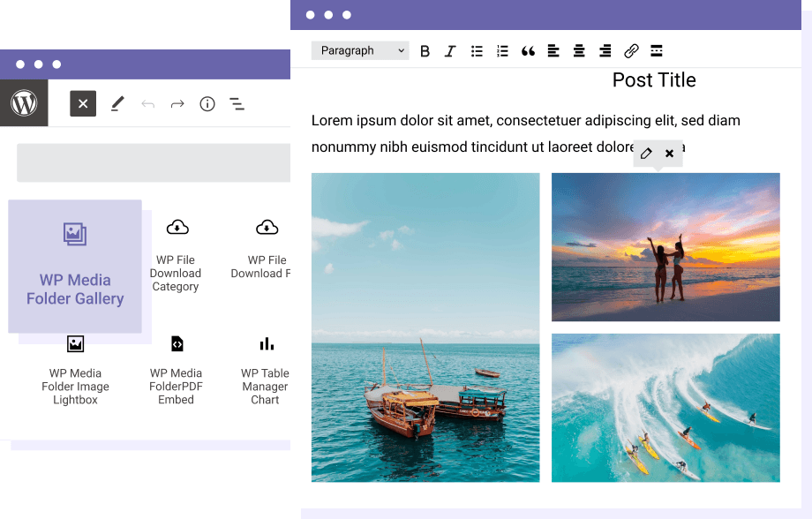The image size is (812, 519).
Task: Right align the paragraph
Action: 605,50
